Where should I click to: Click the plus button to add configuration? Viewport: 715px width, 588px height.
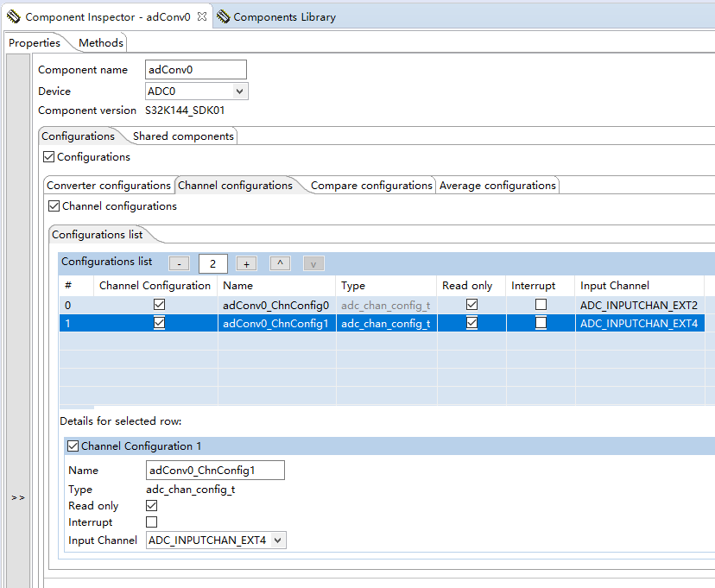coord(246,263)
